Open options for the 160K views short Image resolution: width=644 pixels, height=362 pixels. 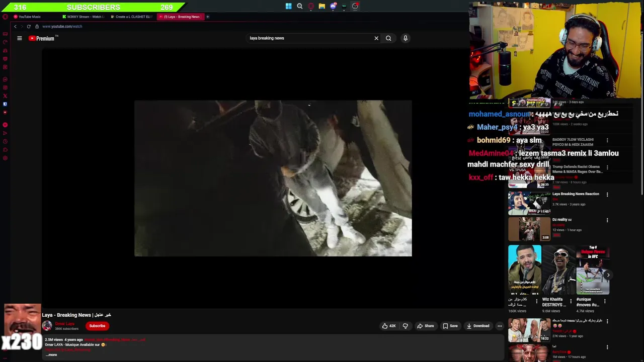[536, 301]
